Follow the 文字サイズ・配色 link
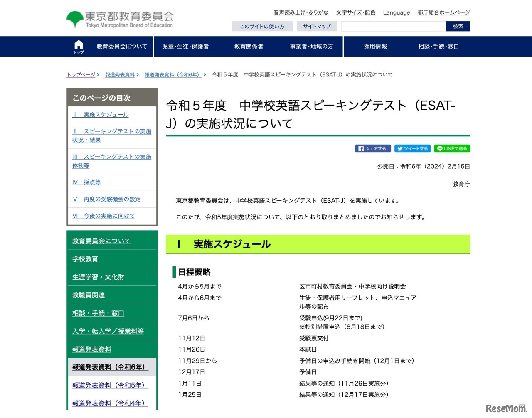This screenshot has height=418, width=532. tap(355, 12)
